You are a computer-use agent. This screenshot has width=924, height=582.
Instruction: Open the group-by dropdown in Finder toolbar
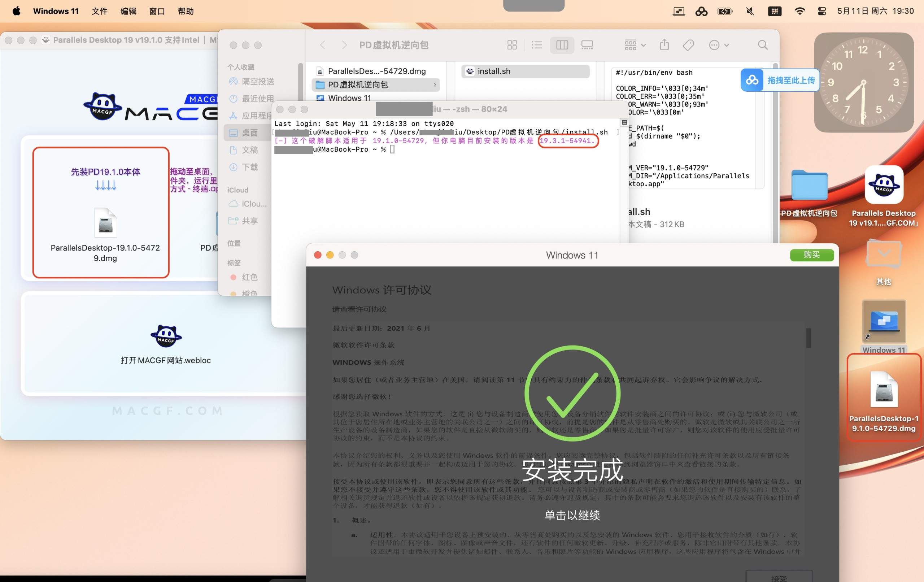[634, 45]
